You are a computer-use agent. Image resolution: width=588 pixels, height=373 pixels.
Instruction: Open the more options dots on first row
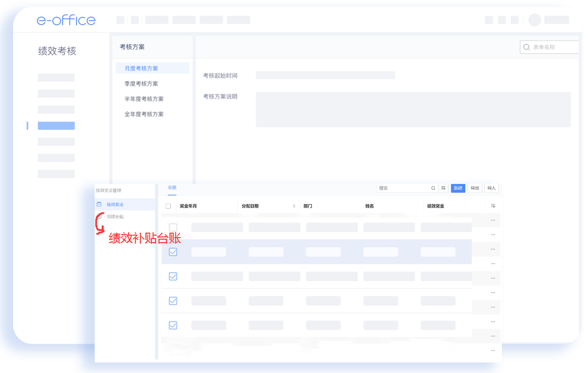coord(493,220)
